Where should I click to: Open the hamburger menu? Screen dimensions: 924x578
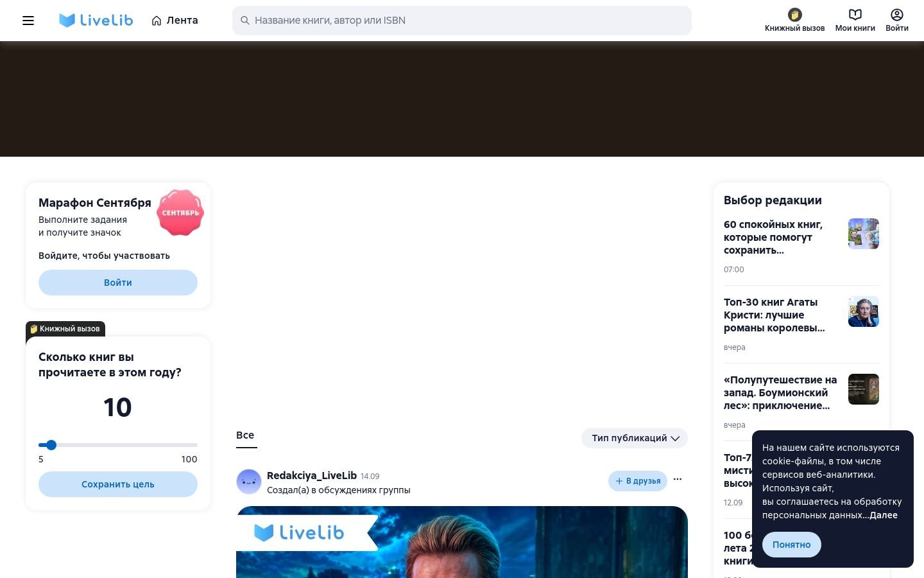(28, 21)
